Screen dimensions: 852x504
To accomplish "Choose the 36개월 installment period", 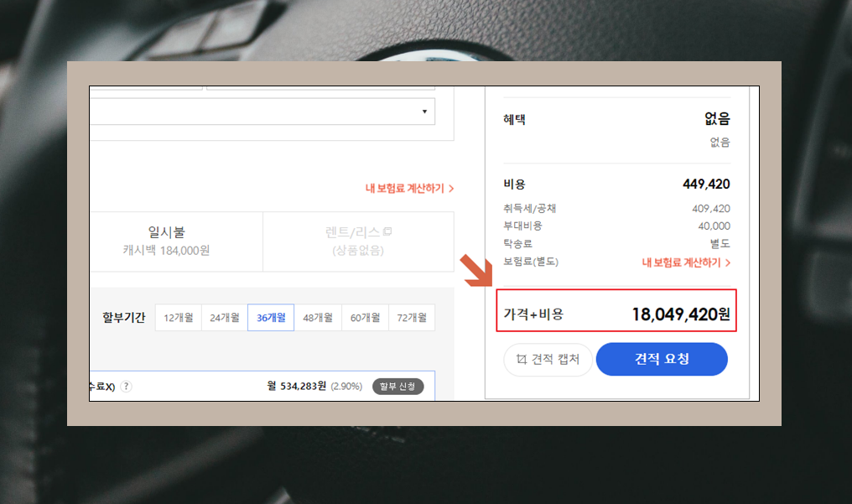I will click(x=271, y=318).
